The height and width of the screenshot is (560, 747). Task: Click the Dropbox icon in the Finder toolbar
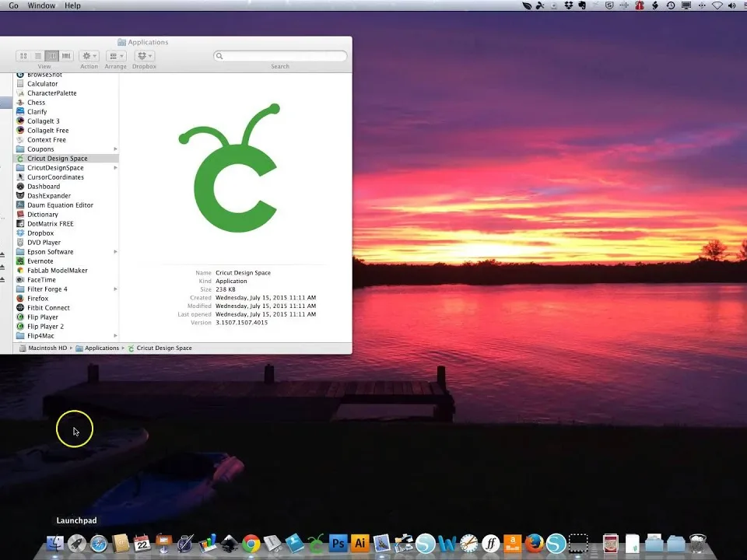click(x=144, y=55)
